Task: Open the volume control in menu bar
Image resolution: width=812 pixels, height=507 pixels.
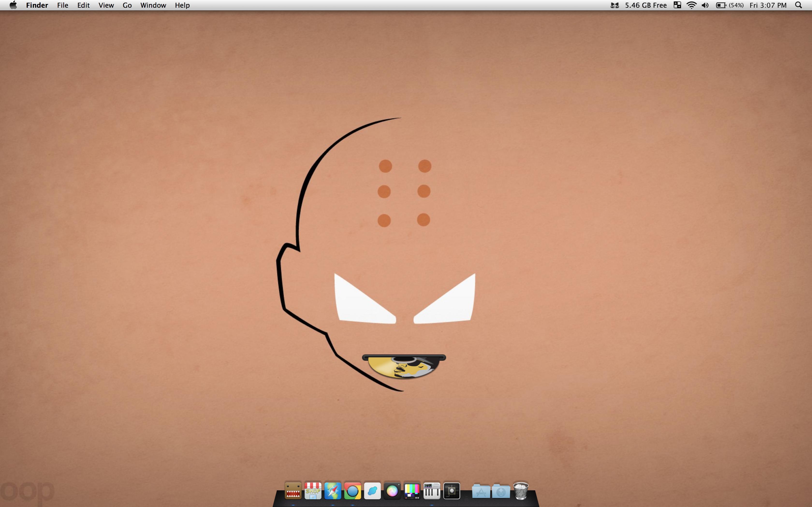Action: click(705, 5)
